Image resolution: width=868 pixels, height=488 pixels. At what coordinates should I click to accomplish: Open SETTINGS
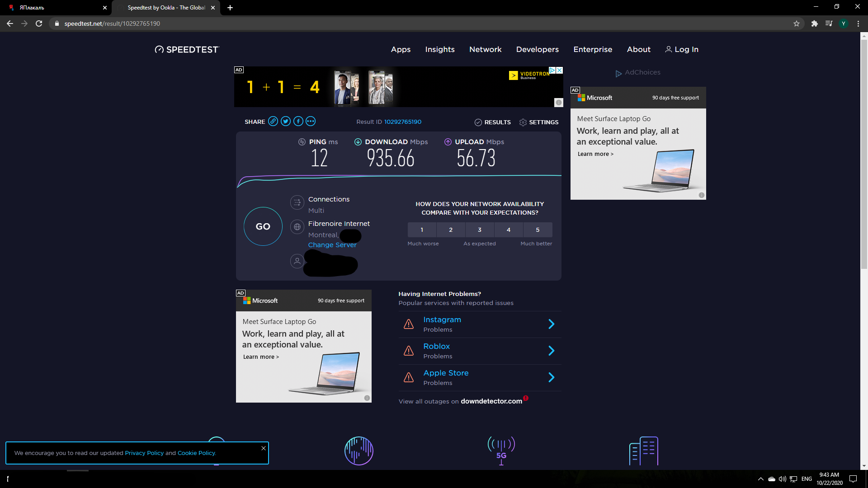[539, 122]
